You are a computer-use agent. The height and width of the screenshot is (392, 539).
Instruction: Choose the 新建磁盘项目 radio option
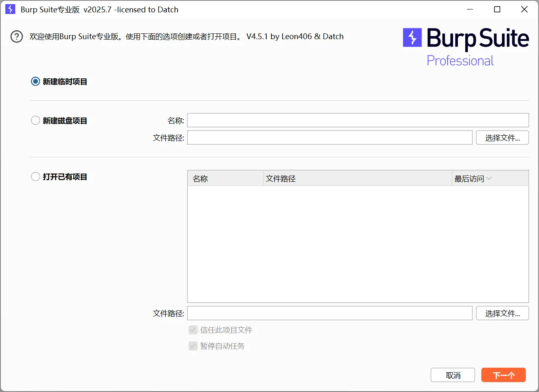[x=35, y=121]
